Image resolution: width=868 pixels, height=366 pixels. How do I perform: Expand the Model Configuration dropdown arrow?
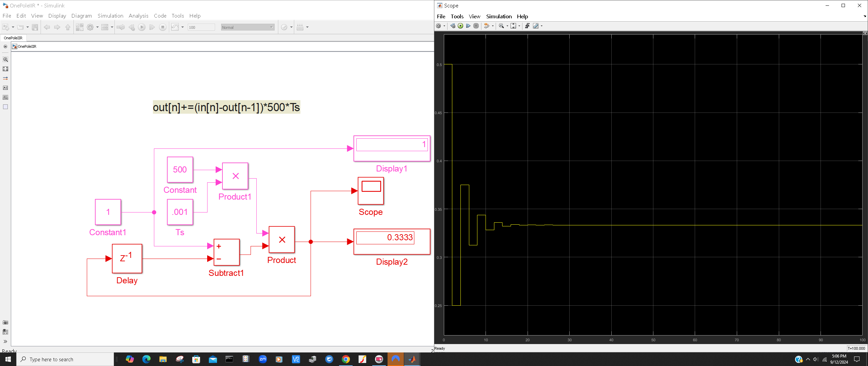(97, 27)
